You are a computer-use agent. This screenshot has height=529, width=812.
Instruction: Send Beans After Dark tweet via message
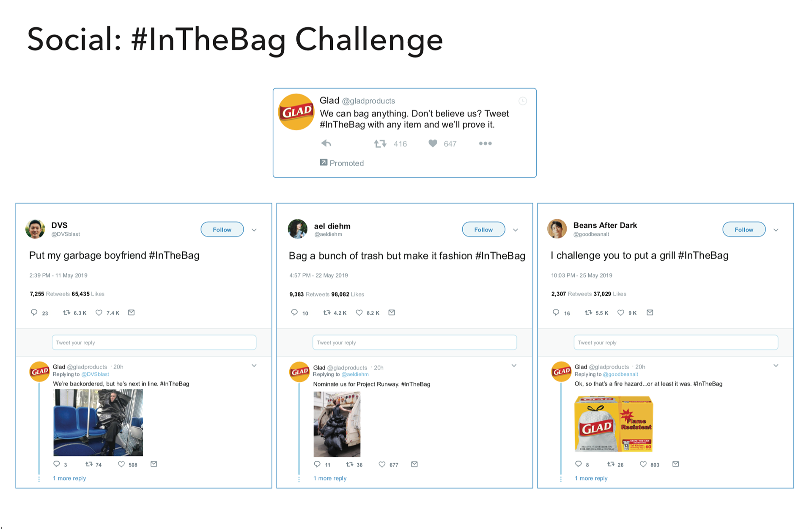[x=650, y=313]
